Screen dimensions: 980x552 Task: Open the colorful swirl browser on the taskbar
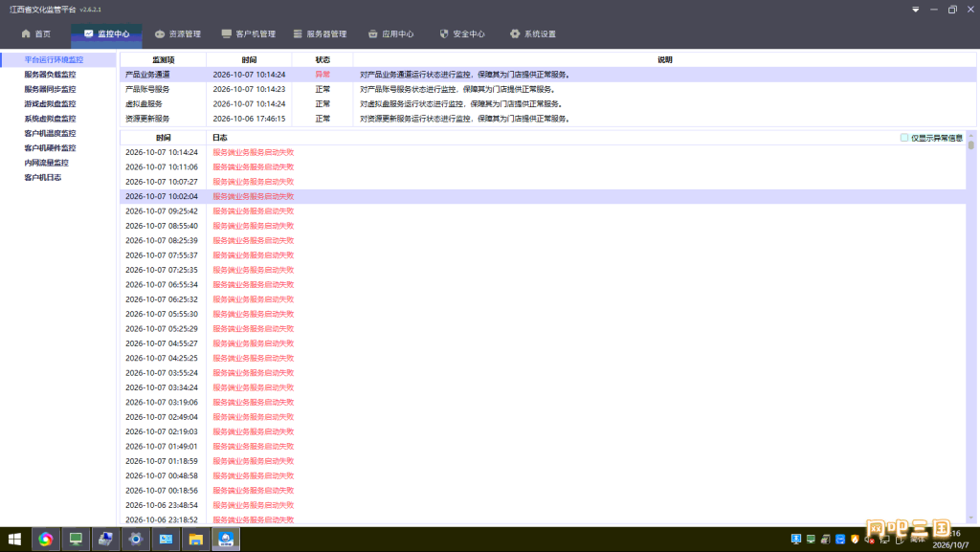tap(45, 539)
